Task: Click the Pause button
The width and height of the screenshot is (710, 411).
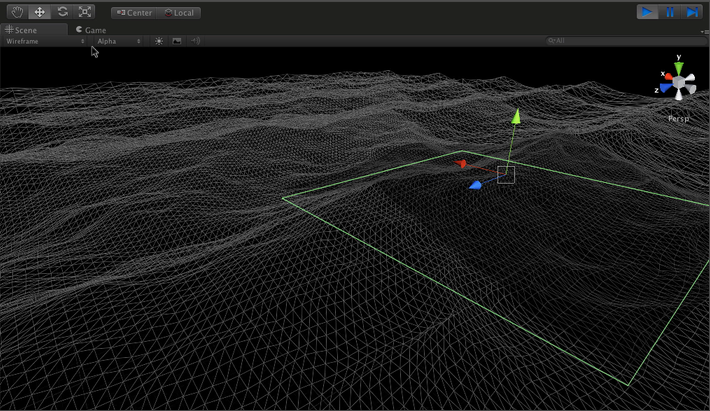Action: (x=670, y=12)
